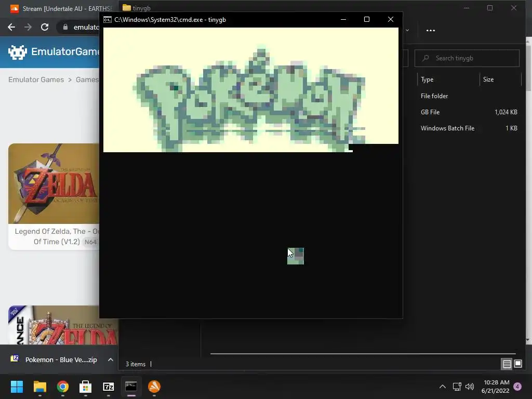The height and width of the screenshot is (399, 532).
Task: Open File Explorer from the taskbar
Action: (39, 387)
